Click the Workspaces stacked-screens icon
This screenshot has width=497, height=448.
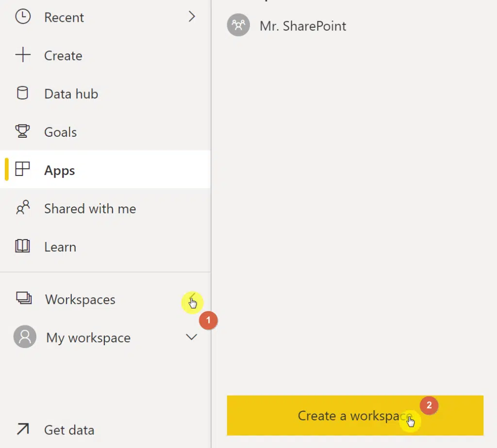point(24,298)
